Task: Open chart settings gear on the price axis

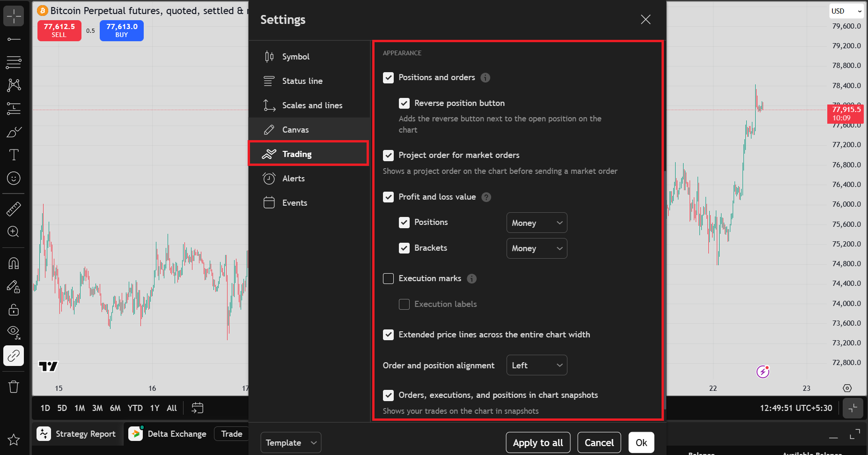Action: 847,388
